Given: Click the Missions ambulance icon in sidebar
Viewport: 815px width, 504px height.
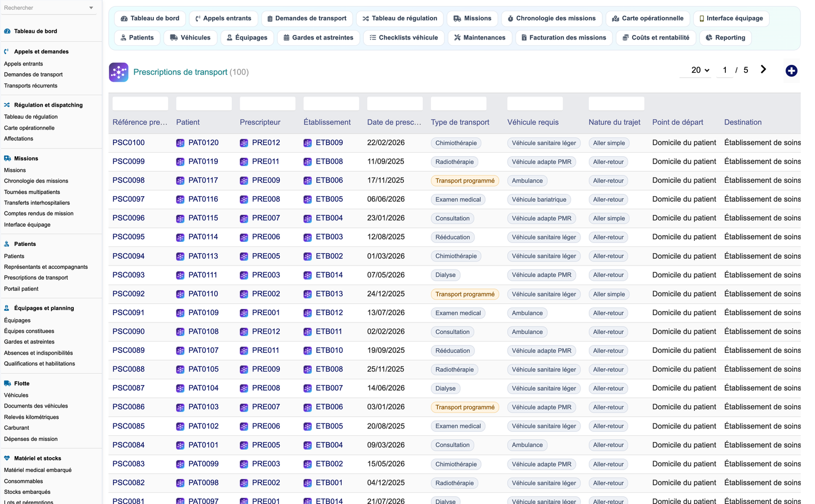Looking at the screenshot, I should coord(7,158).
